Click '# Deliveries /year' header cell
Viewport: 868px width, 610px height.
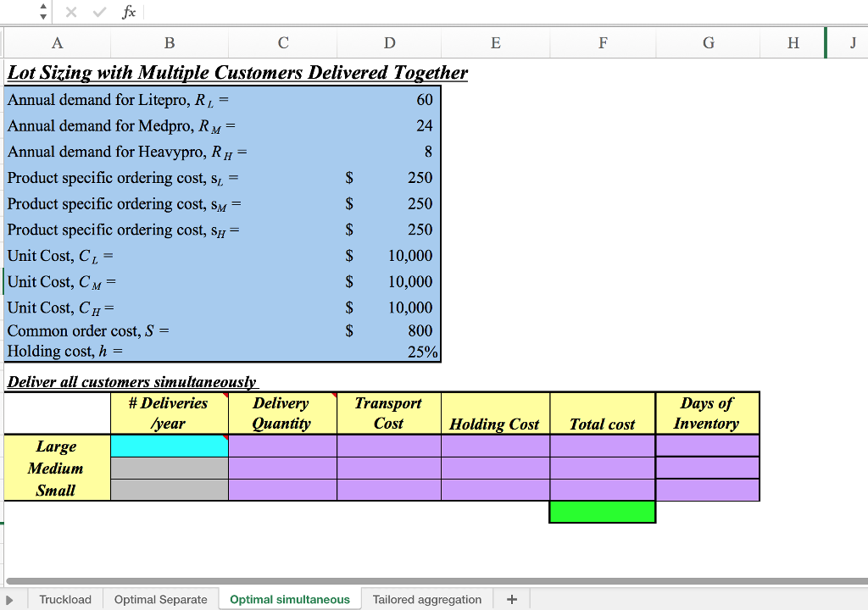coord(170,413)
